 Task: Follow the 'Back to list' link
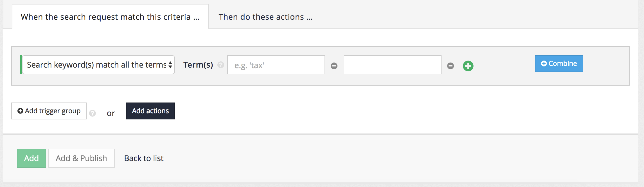pyautogui.click(x=144, y=158)
